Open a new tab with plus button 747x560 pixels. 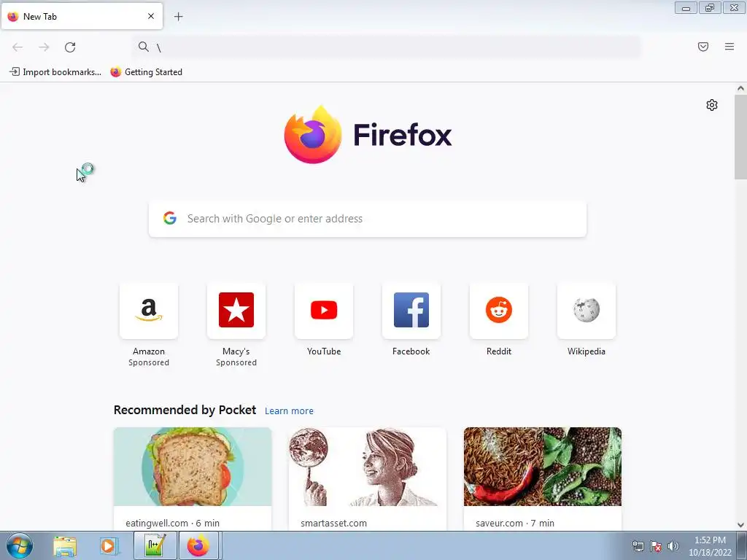pyautogui.click(x=178, y=16)
